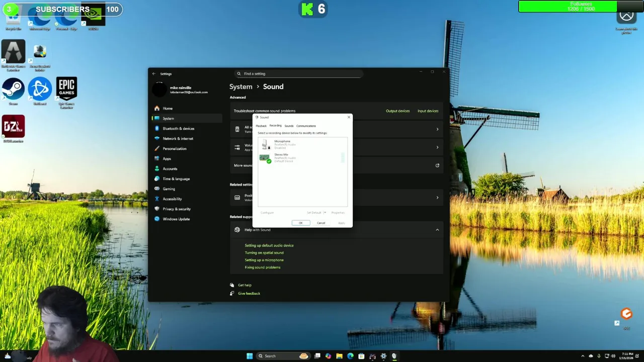
Task: Show hidden icons in the system tray
Action: tap(583, 356)
